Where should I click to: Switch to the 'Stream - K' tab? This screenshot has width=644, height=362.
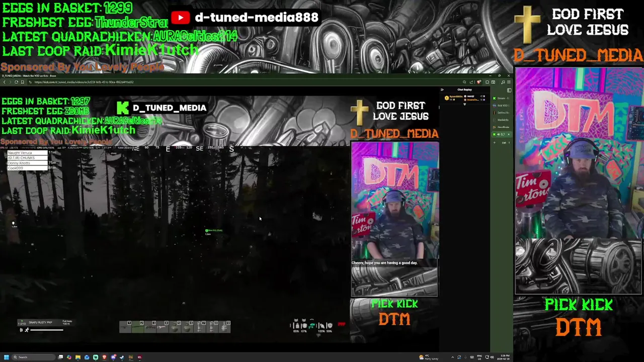tap(503, 98)
